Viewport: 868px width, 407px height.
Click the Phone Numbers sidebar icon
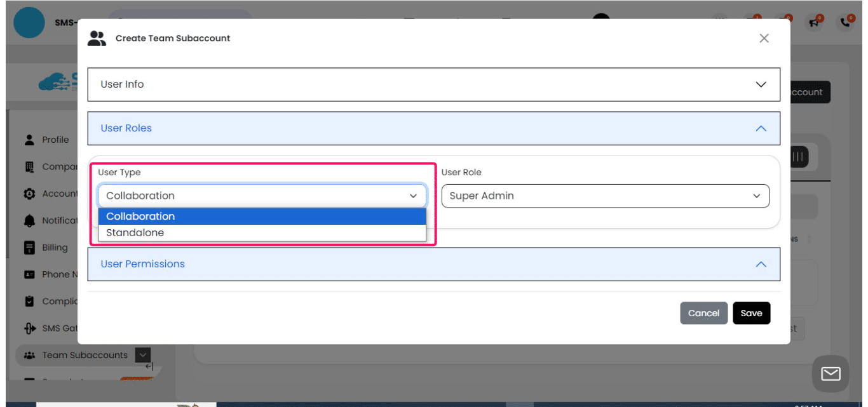[x=30, y=274]
